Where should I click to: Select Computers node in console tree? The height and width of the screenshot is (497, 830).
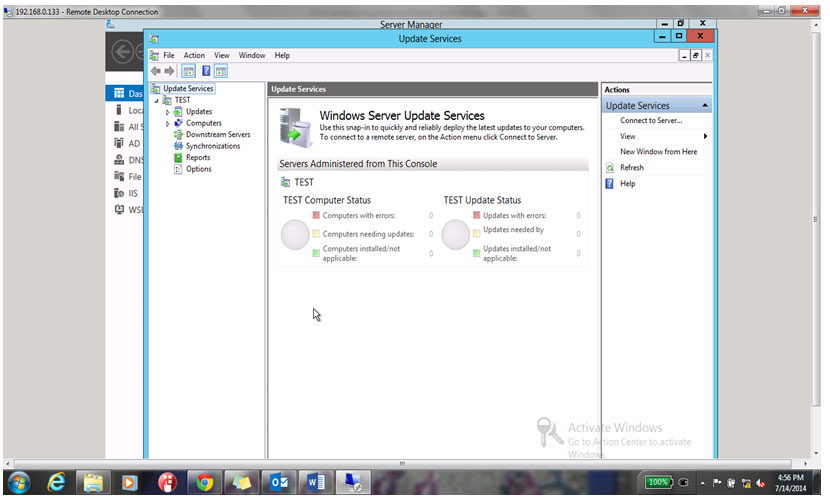pos(204,123)
